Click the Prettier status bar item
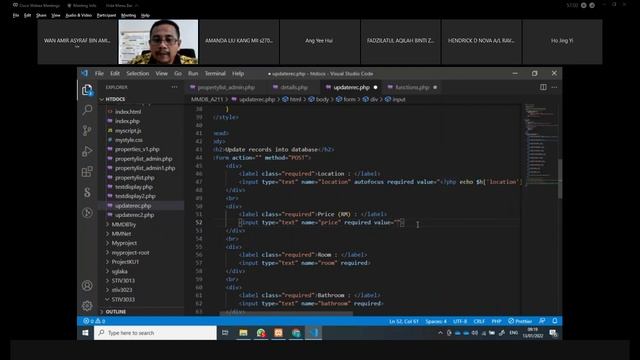640x360 pixels. pyautogui.click(x=520, y=321)
